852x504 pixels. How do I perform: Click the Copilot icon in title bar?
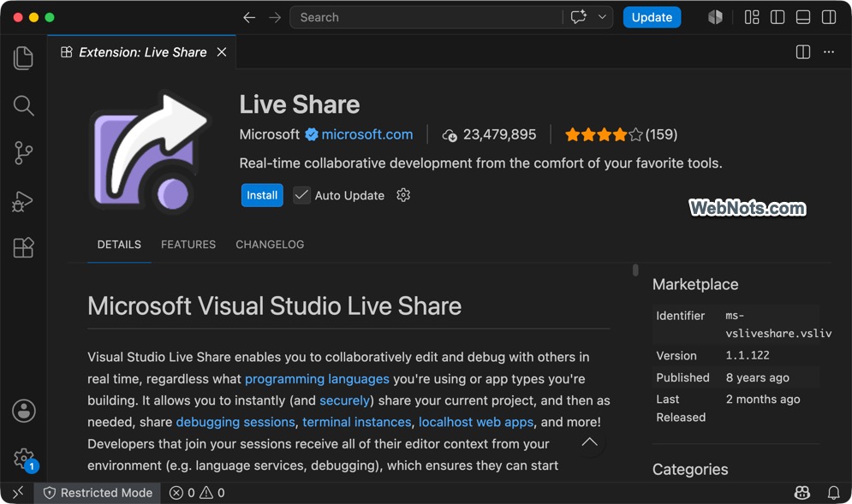click(715, 17)
